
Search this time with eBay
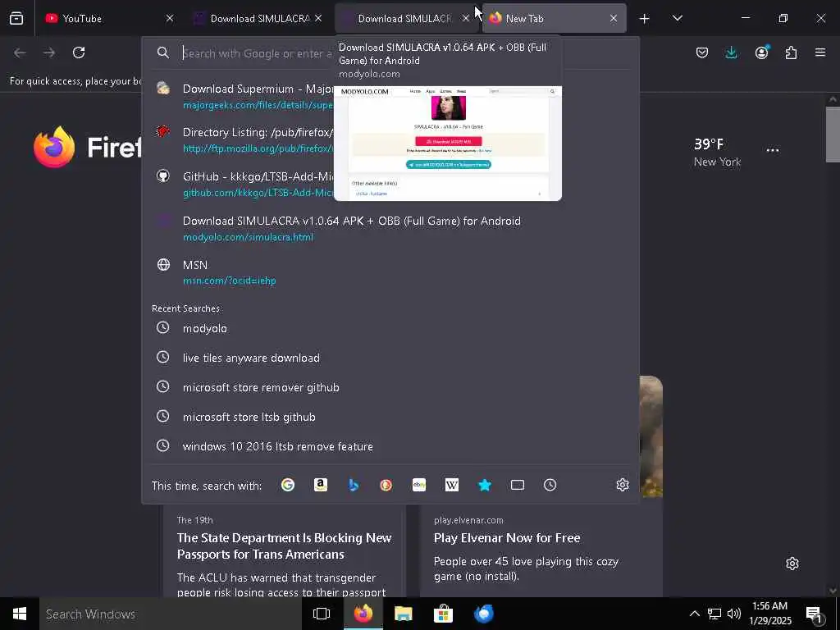[x=419, y=485]
